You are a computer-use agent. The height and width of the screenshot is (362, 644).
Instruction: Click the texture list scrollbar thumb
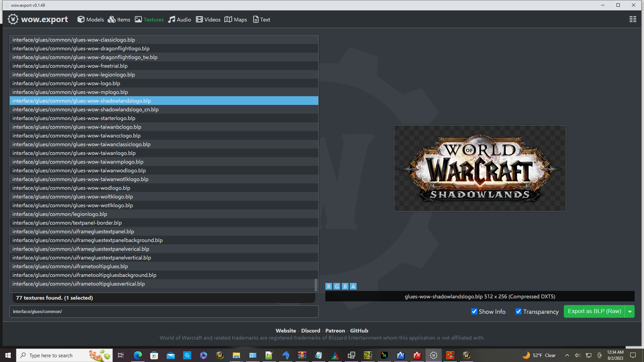pos(316,285)
